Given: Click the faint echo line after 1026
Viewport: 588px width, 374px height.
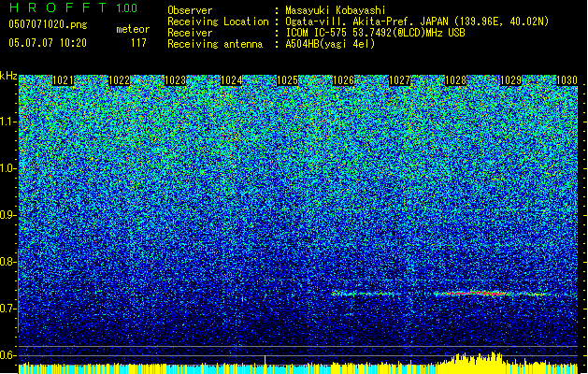Looking at the screenshot, I should click(x=366, y=294).
